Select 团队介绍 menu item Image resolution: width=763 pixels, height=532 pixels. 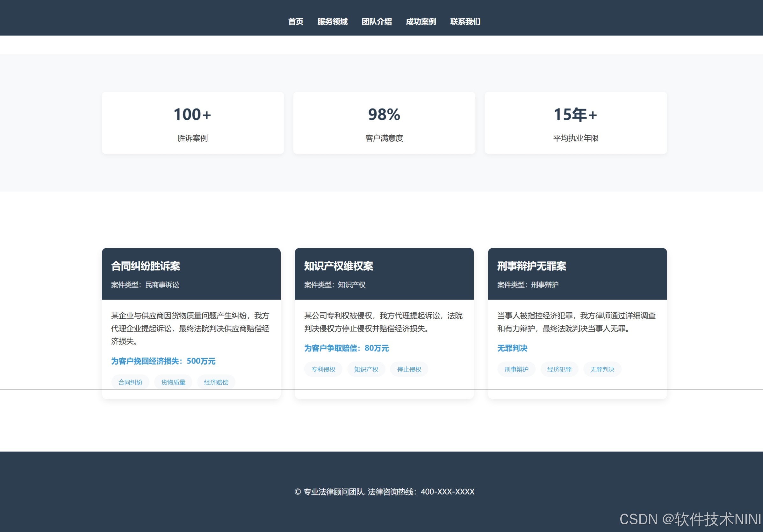coord(377,22)
